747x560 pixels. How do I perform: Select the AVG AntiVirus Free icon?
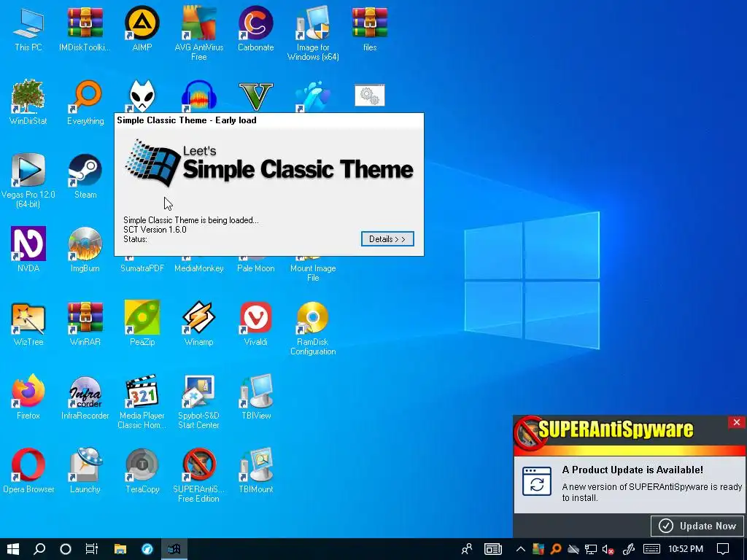coord(198,23)
